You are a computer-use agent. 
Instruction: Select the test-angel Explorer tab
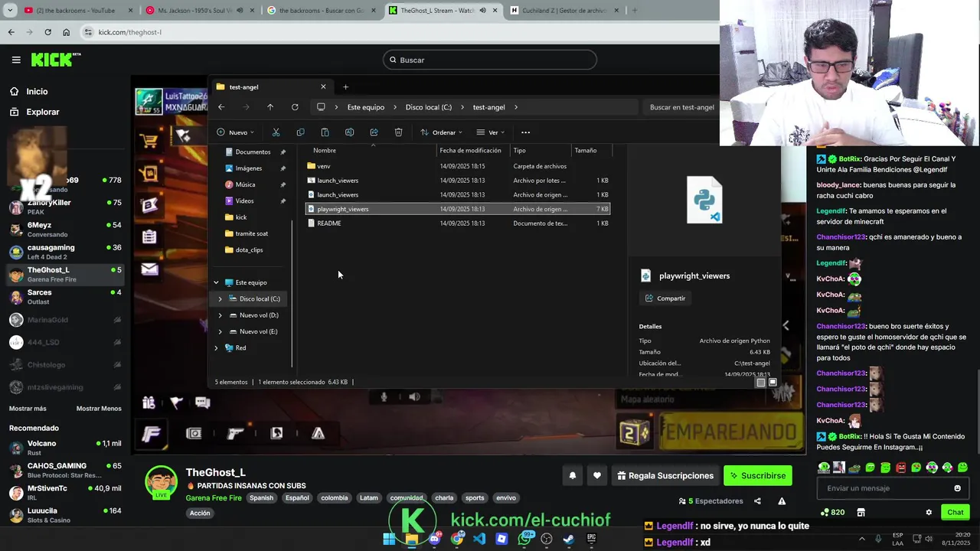[270, 86]
